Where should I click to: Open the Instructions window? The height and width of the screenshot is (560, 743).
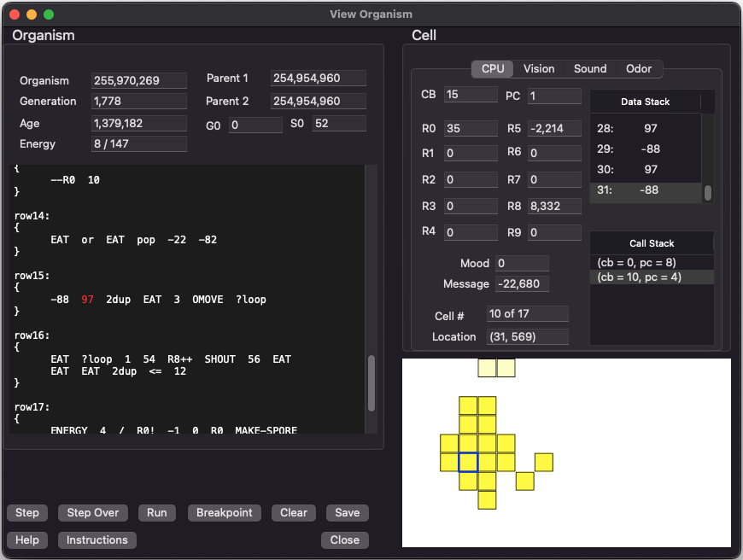(97, 540)
